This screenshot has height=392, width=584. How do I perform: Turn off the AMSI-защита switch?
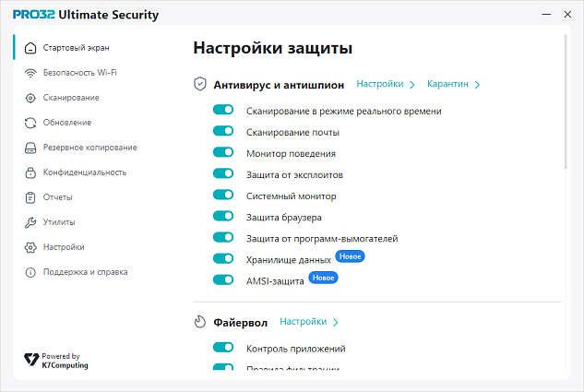click(223, 279)
